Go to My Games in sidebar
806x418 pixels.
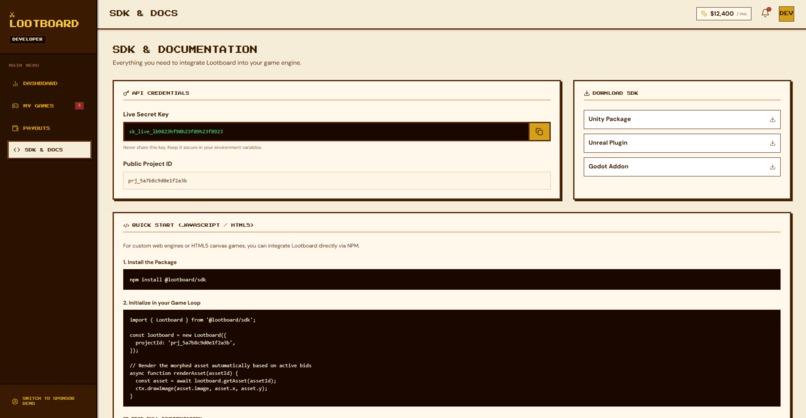point(49,105)
